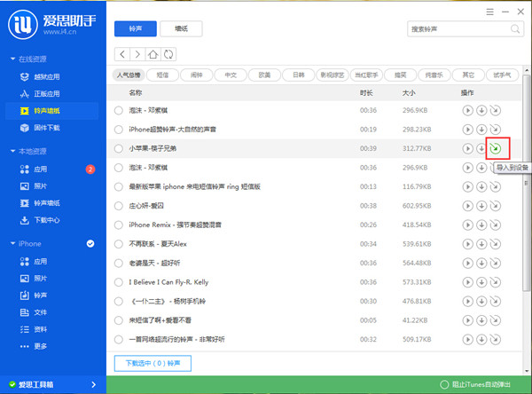Select radio button for iPhone Remix ringtone
Image resolution: width=532 pixels, height=394 pixels.
pos(119,225)
